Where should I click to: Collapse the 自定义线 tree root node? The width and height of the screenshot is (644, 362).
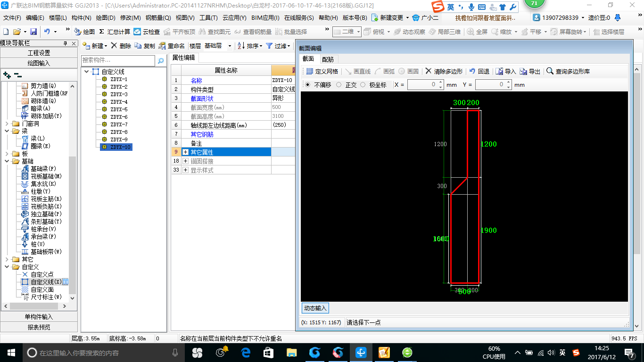point(87,72)
